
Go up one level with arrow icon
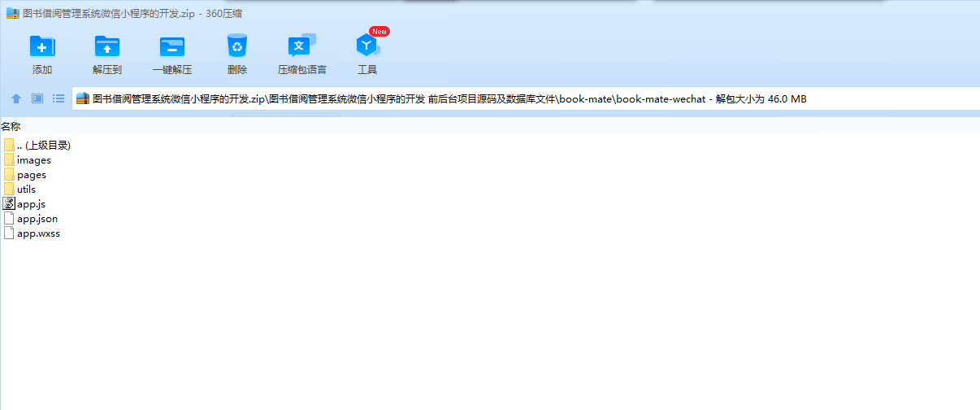[16, 98]
